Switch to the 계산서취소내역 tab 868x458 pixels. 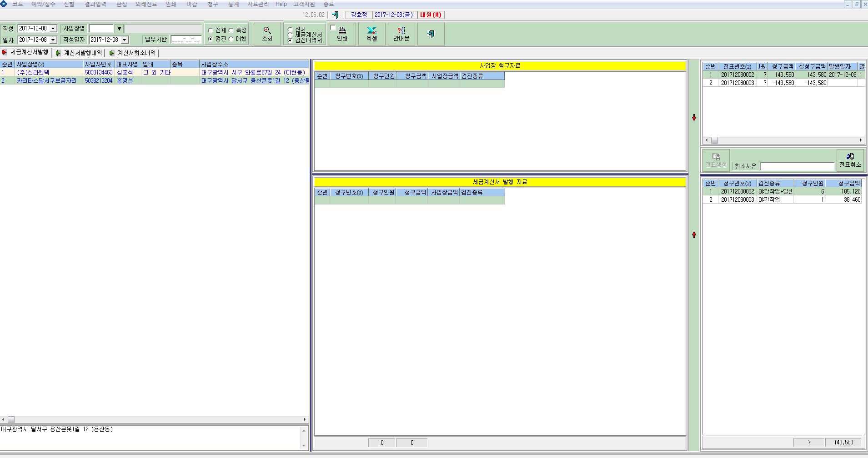(133, 53)
